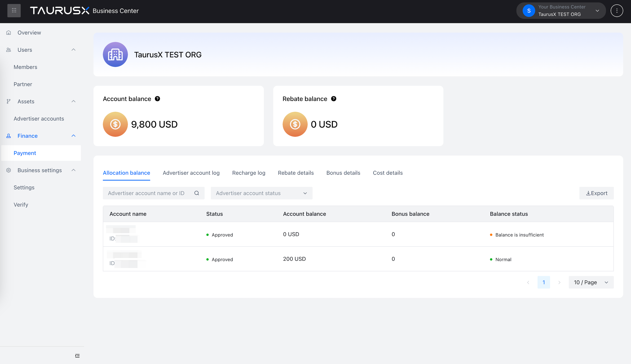Focus Advertiser account name or ID search field
The width and height of the screenshot is (631, 364).
153,193
